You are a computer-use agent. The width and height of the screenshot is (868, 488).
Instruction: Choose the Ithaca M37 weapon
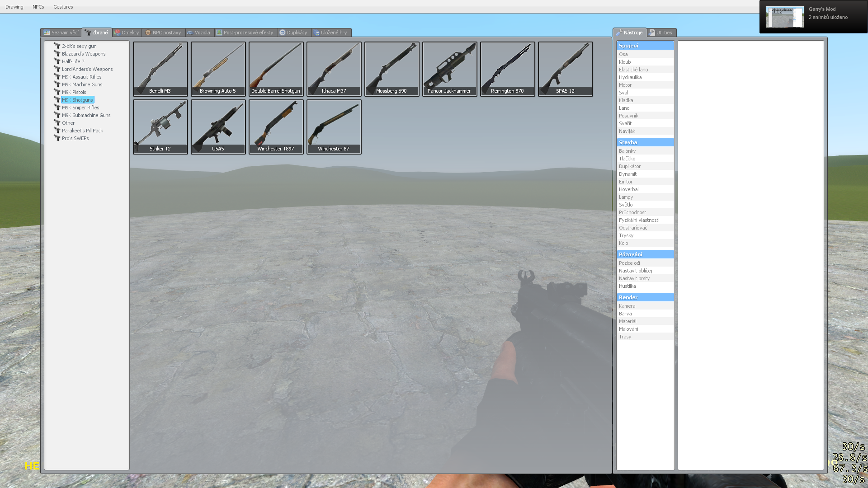pos(334,69)
